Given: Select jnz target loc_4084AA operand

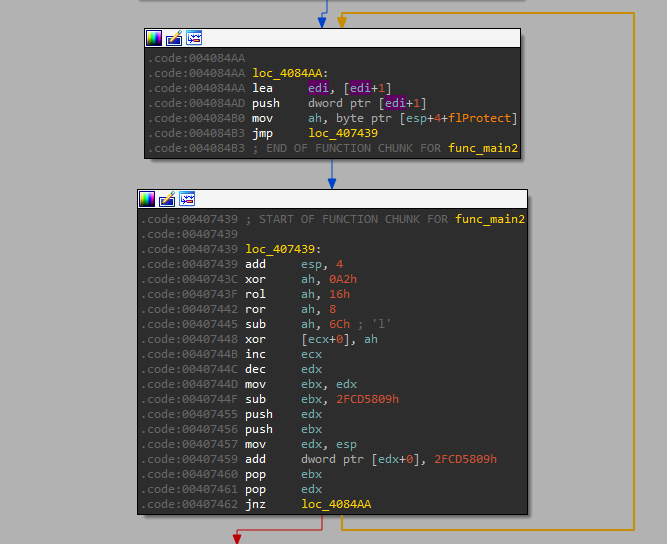Looking at the screenshot, I should [x=336, y=504].
